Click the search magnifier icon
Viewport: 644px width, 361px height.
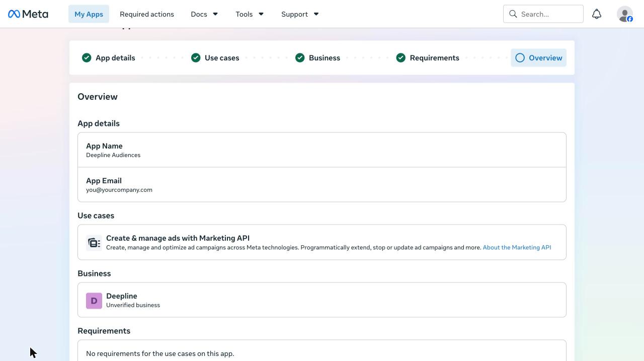pyautogui.click(x=513, y=14)
